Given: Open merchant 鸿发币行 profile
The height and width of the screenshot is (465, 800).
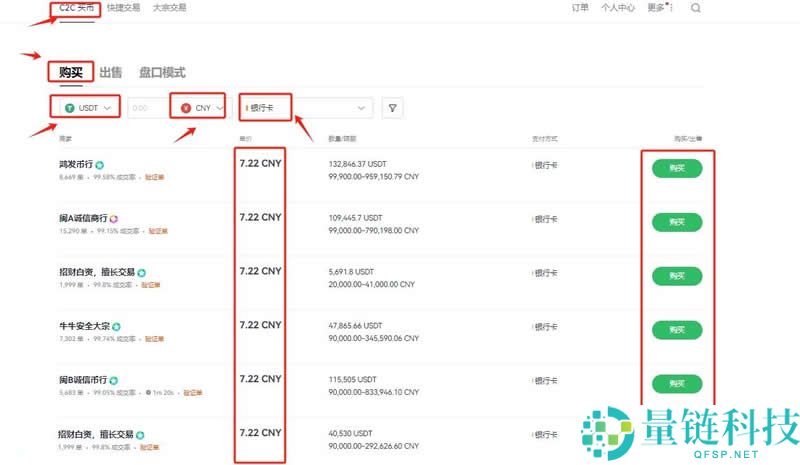Looking at the screenshot, I should pyautogui.click(x=76, y=164).
